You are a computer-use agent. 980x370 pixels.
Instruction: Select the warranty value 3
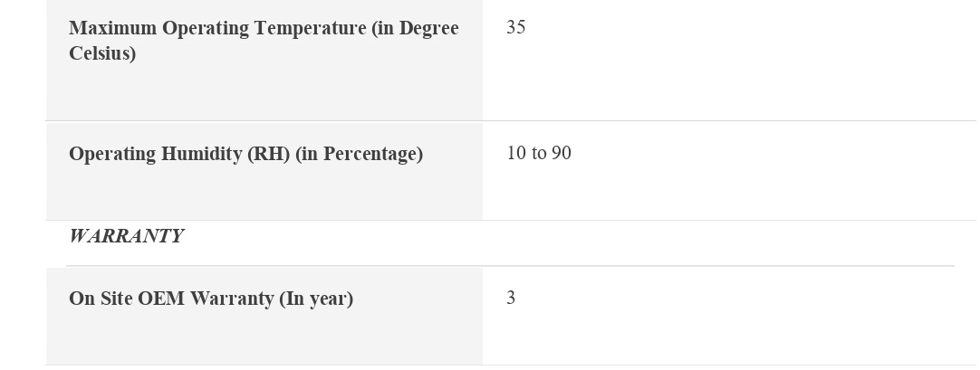pos(511,299)
